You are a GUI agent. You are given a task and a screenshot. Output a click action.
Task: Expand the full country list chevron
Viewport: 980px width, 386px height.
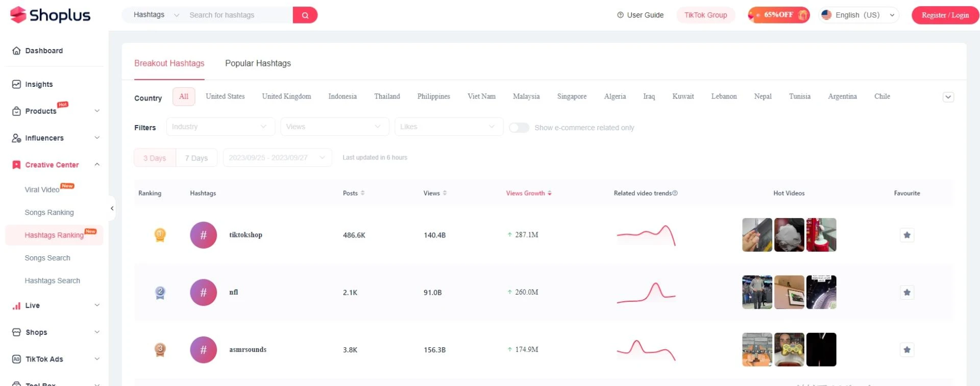[x=948, y=97]
